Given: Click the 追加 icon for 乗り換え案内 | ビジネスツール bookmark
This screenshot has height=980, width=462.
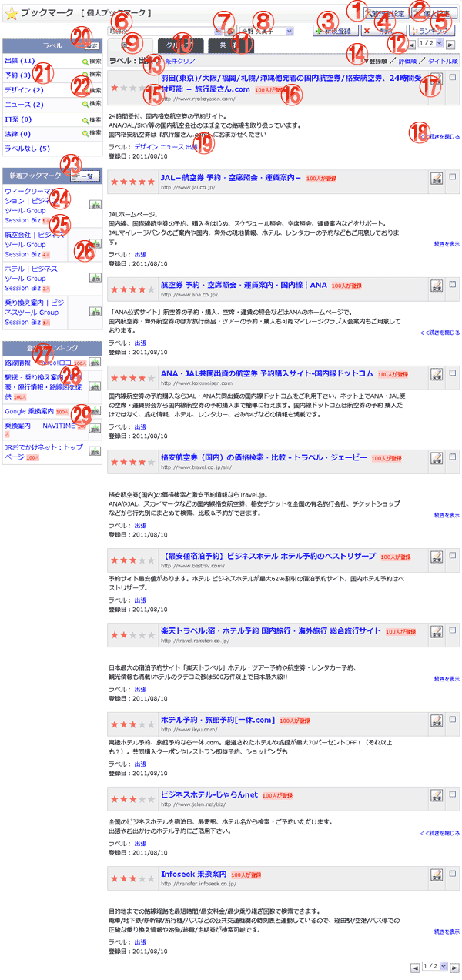Looking at the screenshot, I should coord(95,312).
